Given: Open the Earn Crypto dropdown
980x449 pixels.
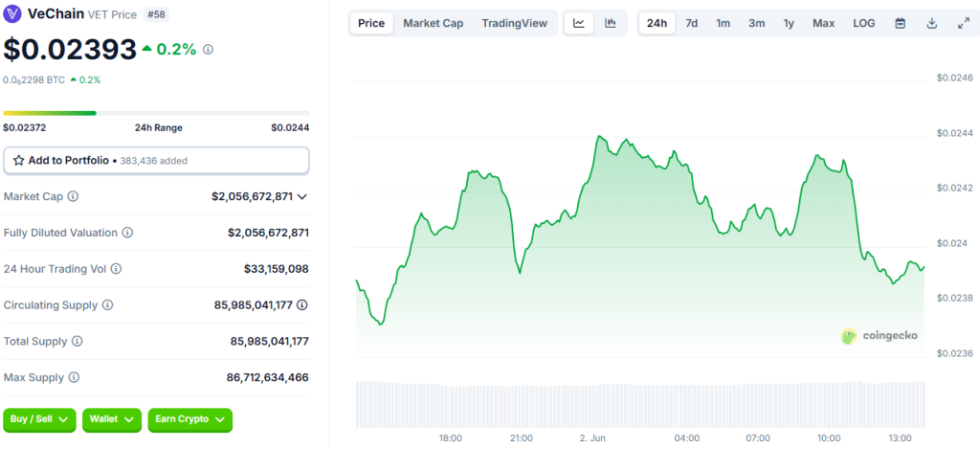Looking at the screenshot, I should (190, 419).
